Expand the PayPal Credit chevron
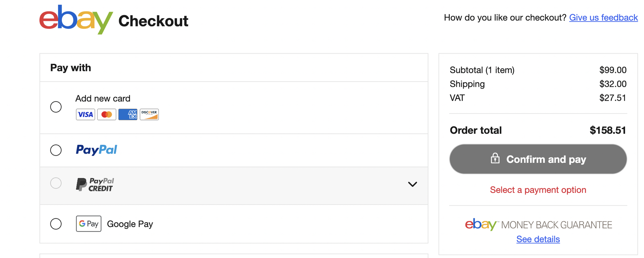 412,184
